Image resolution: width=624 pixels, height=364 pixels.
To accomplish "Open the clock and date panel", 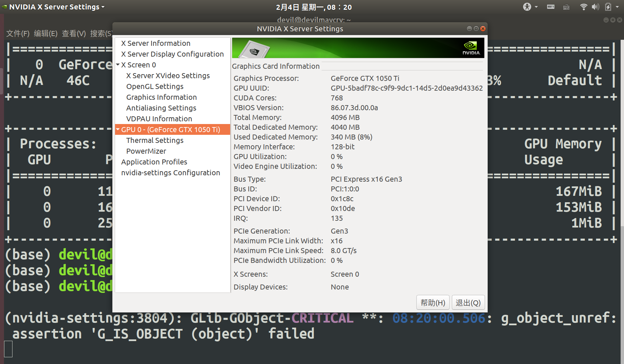I will (314, 7).
